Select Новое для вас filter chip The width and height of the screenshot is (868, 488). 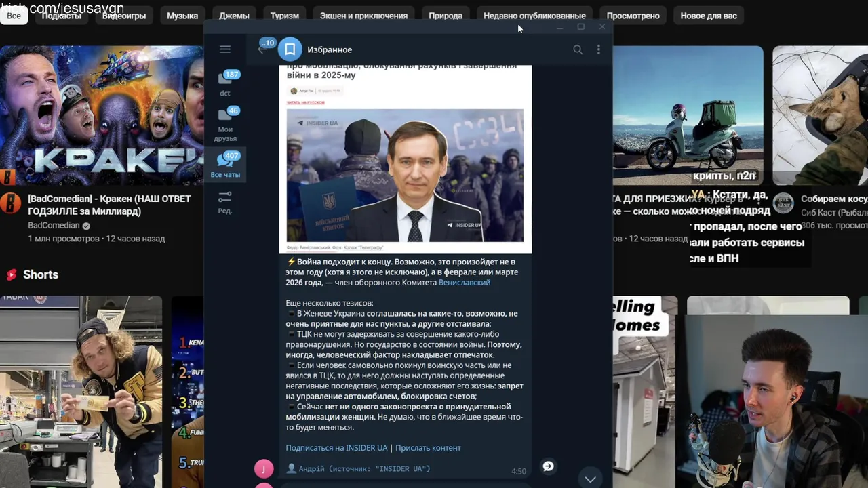pos(709,16)
